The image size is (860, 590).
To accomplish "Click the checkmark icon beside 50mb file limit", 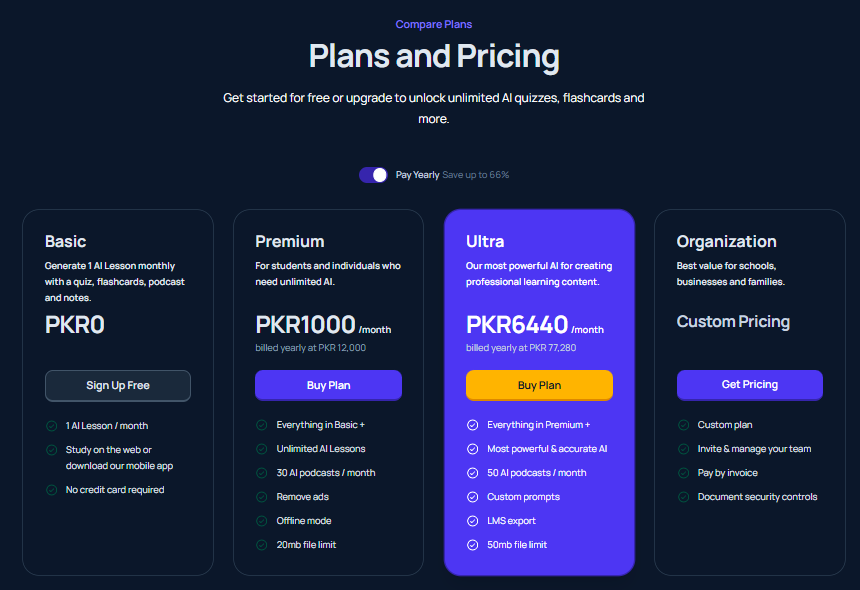I will pos(473,545).
